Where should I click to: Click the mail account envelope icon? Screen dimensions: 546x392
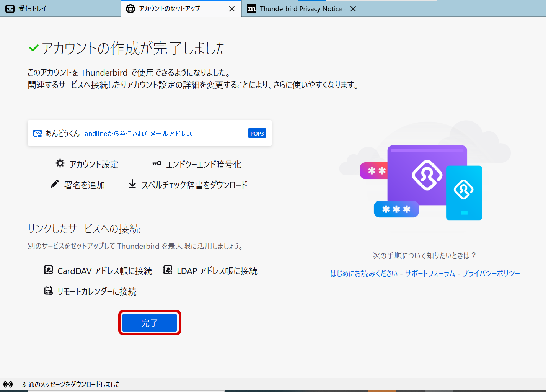[x=37, y=133]
